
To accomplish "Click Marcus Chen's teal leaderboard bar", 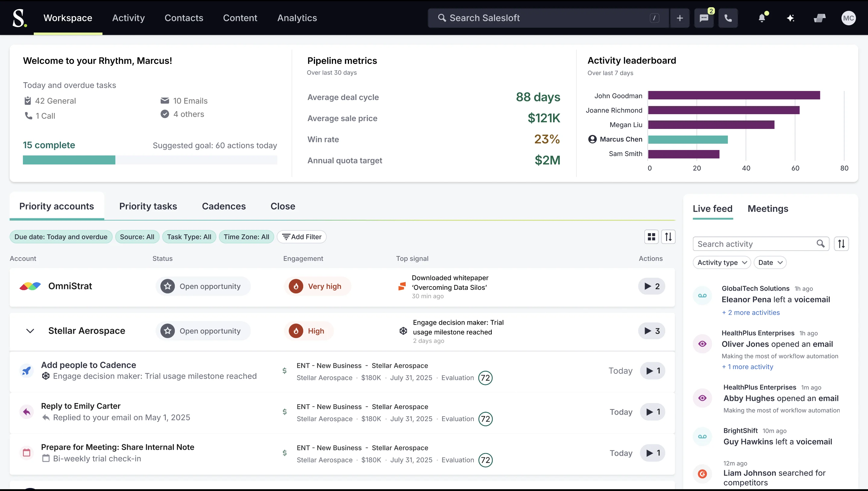I will [688, 139].
